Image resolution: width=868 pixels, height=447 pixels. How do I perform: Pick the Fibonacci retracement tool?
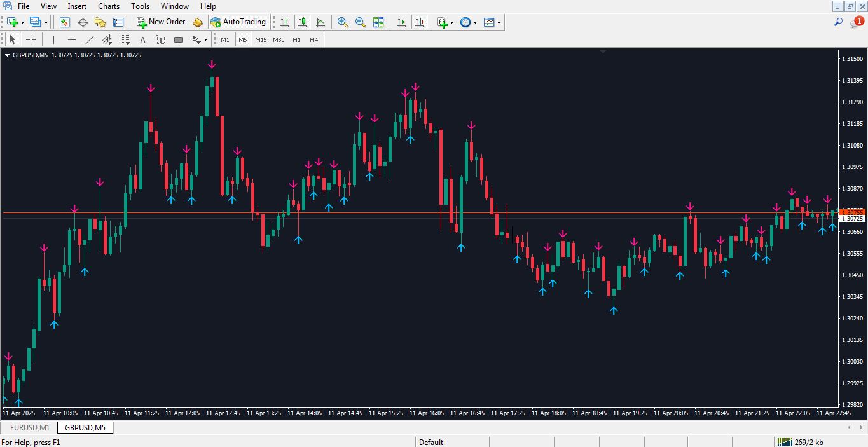click(125, 39)
